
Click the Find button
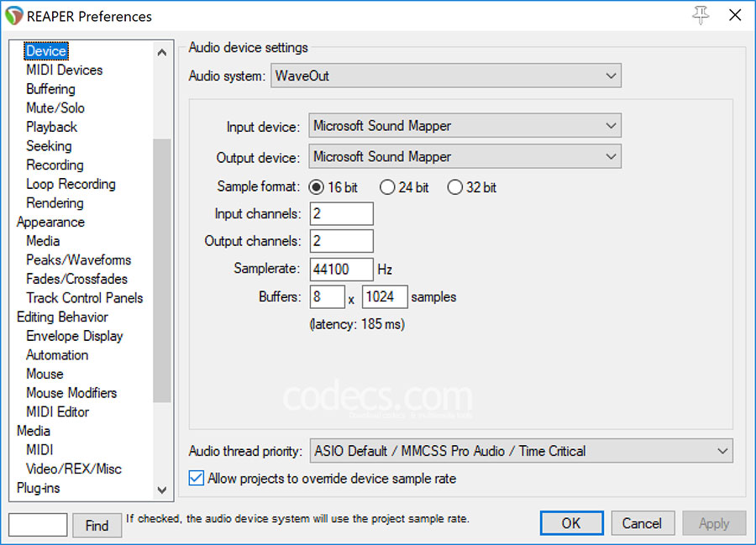(x=97, y=525)
